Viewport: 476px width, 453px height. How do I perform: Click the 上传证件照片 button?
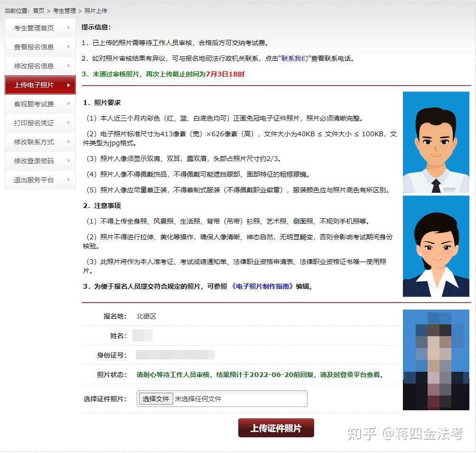[276, 428]
